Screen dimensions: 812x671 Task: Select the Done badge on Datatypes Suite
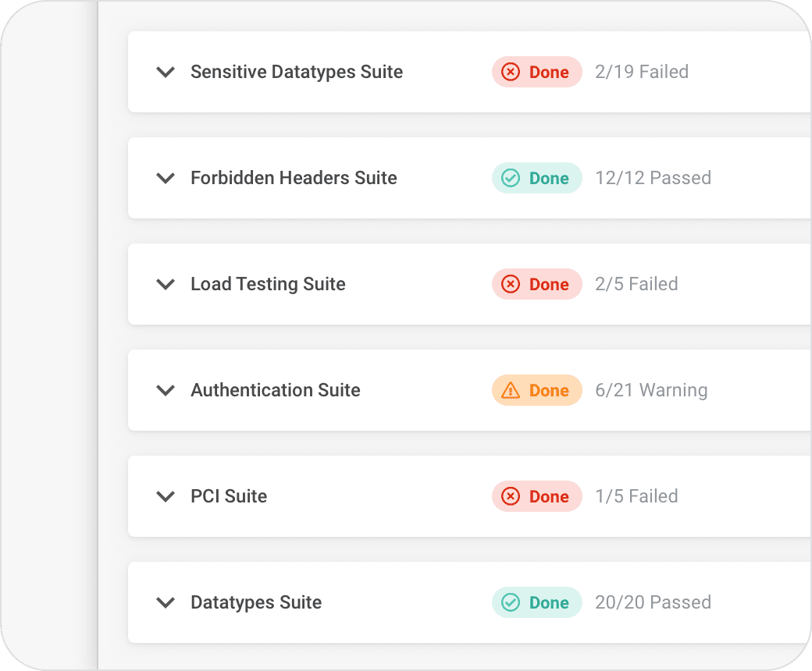pos(537,602)
